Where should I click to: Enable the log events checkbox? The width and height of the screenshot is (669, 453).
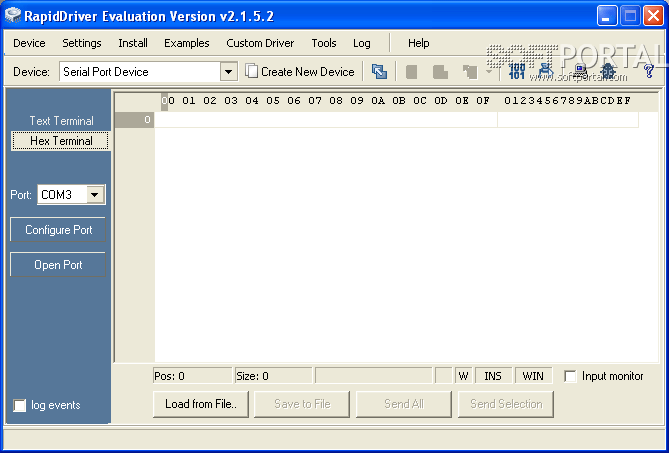tap(20, 405)
